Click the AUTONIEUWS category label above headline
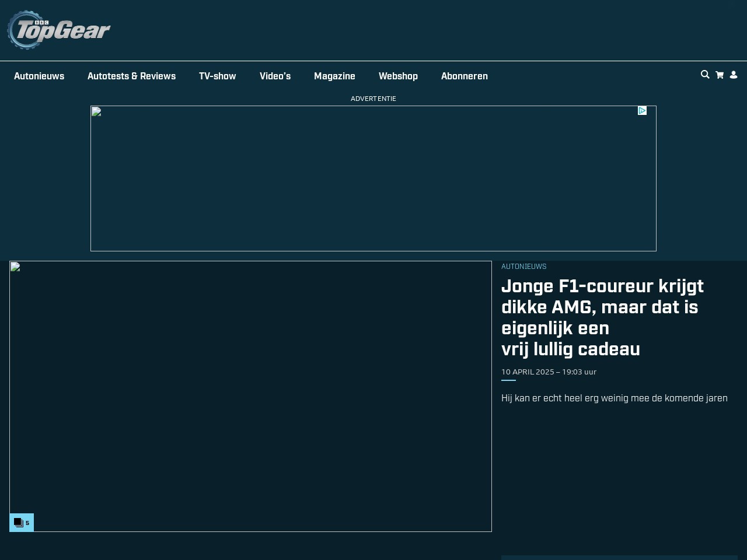The image size is (747, 560). point(524,267)
